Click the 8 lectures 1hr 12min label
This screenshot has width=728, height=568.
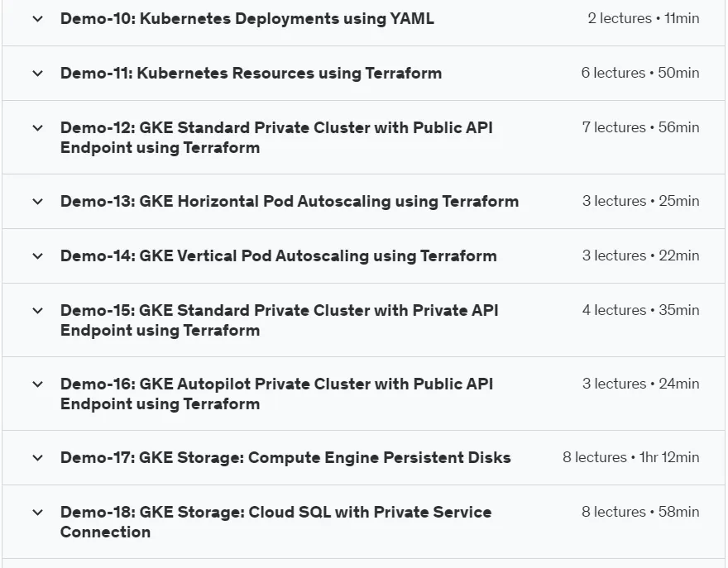pyautogui.click(x=631, y=457)
